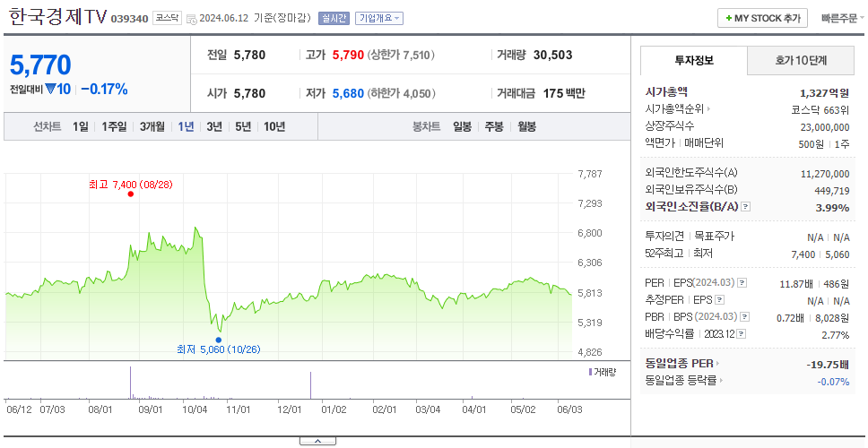Image resolution: width=868 pixels, height=448 pixels.
Task: Select the 1년 line chart period
Action: (x=186, y=126)
